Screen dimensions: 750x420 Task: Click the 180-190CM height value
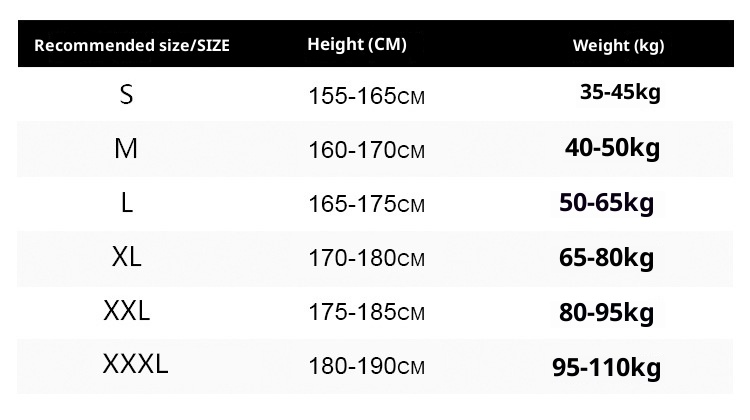click(x=367, y=367)
